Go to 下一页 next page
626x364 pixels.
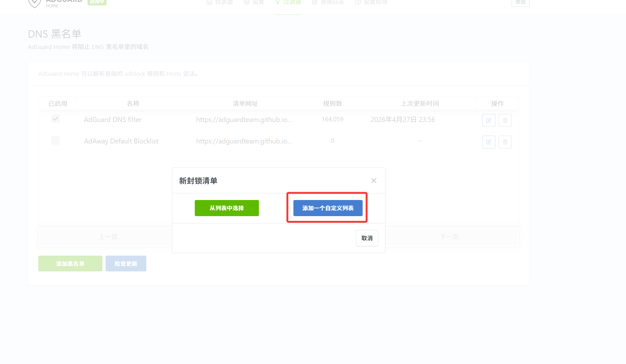pyautogui.click(x=449, y=237)
